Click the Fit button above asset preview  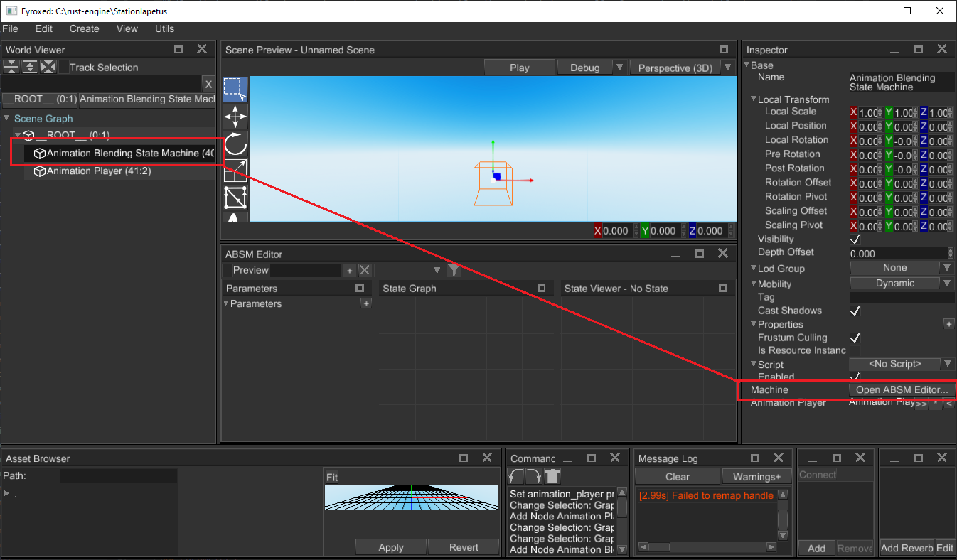tap(332, 477)
